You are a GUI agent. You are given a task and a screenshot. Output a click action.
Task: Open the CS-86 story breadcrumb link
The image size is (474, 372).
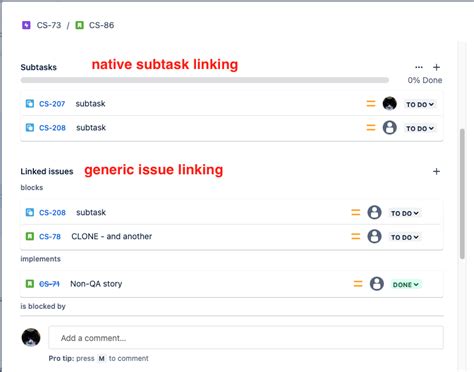coord(101,25)
